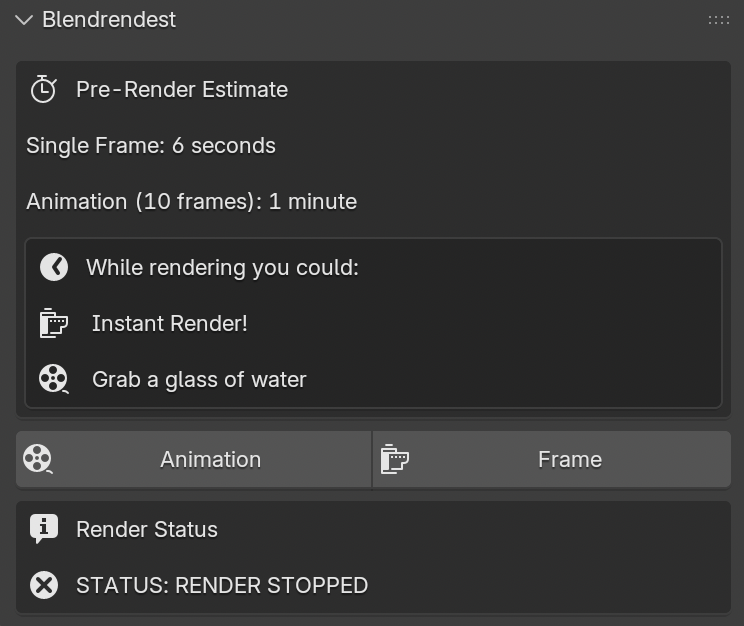The height and width of the screenshot is (626, 744).
Task: Click the Single Frame estimate text
Action: point(151,145)
